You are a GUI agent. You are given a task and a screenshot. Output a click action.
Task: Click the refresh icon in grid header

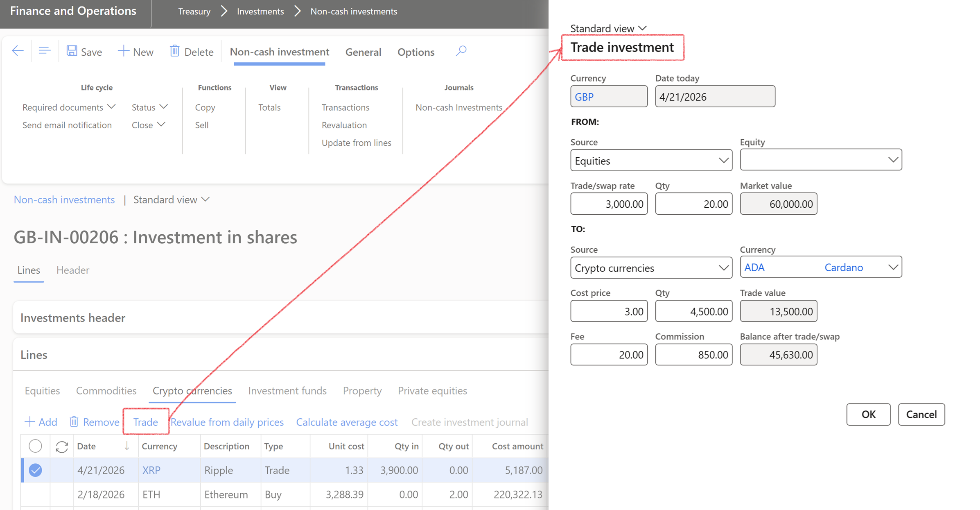tap(62, 447)
